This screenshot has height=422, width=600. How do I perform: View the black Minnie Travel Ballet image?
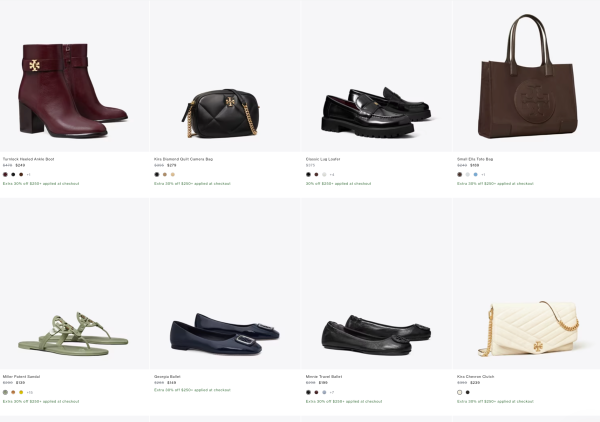click(377, 284)
